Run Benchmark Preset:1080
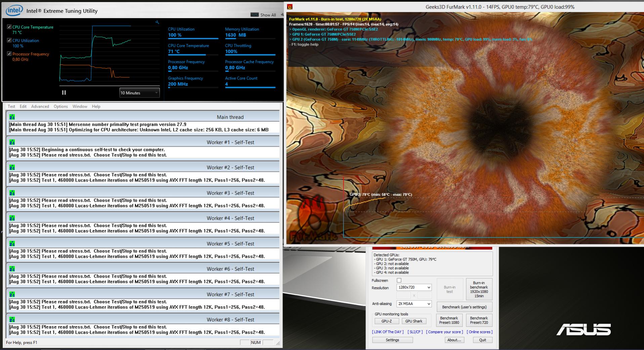The image size is (644, 350). pos(449,320)
